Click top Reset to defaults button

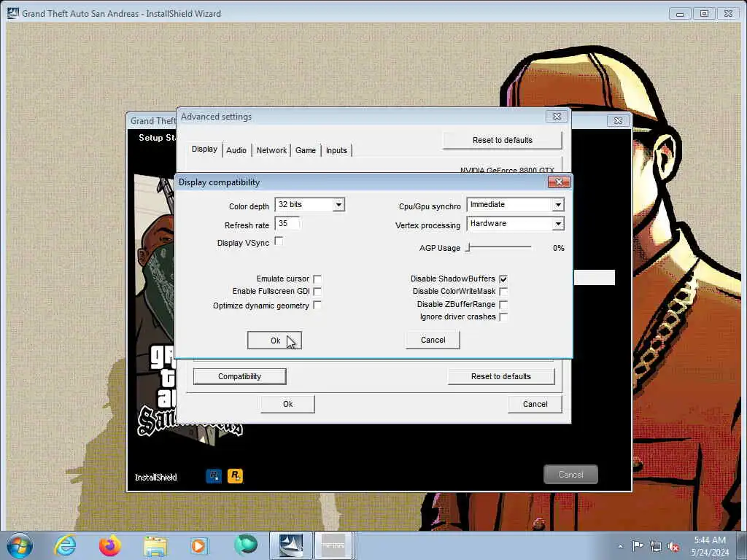[502, 140]
